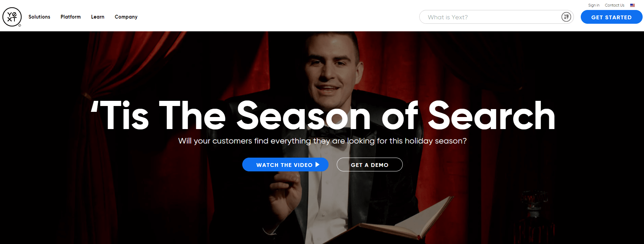Viewport: 644px width, 244px height.
Task: Click the play triangle on Watch The Video
Action: [317, 165]
